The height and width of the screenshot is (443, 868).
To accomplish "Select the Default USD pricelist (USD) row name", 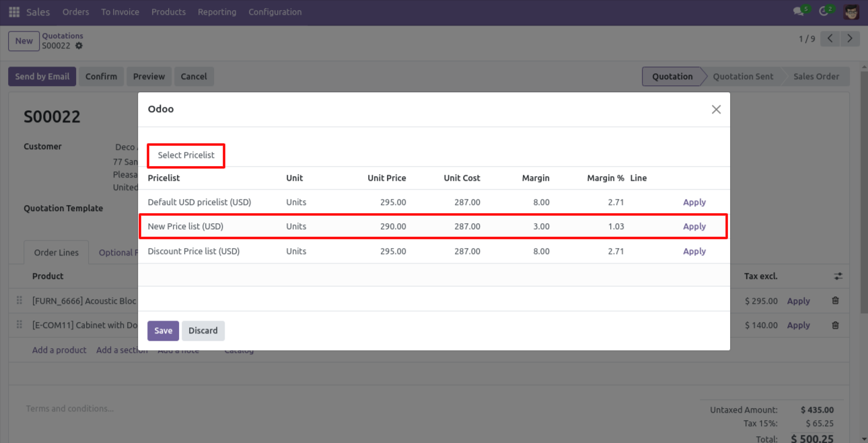I will pos(199,202).
